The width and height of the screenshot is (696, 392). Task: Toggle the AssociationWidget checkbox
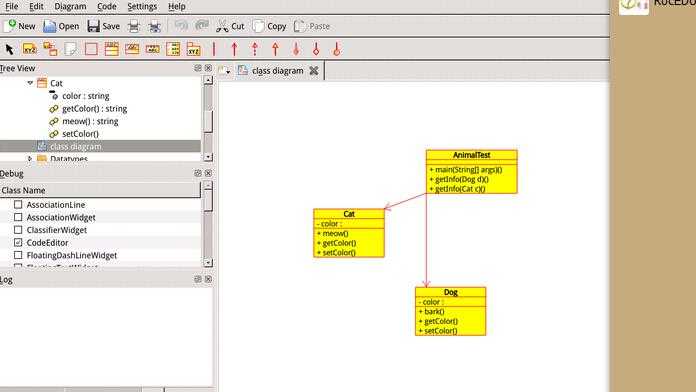click(x=18, y=217)
